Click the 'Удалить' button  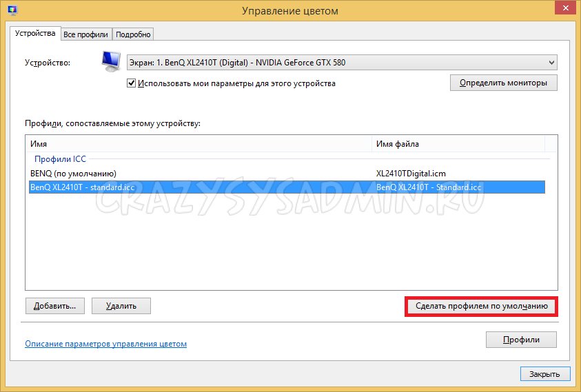[x=121, y=305]
